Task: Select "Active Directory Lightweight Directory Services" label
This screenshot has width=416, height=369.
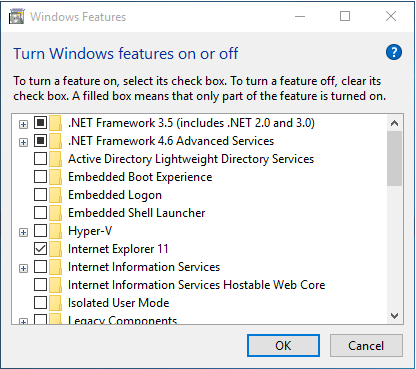Action: point(191,159)
